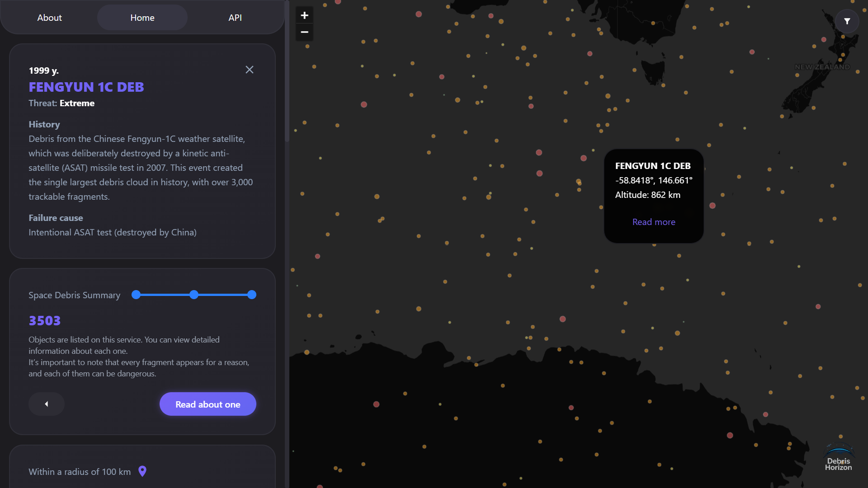Click the New Zealand map label
Screen dimensions: 868x488
822,67
